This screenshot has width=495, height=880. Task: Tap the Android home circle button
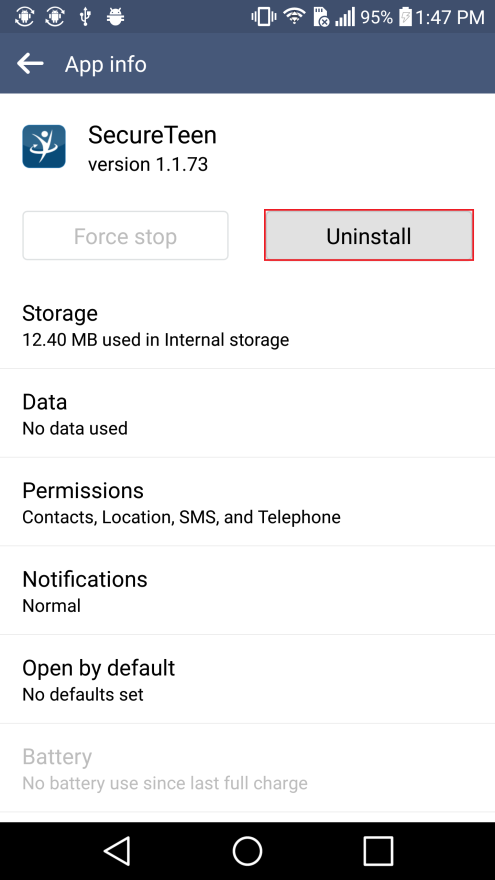tap(248, 851)
